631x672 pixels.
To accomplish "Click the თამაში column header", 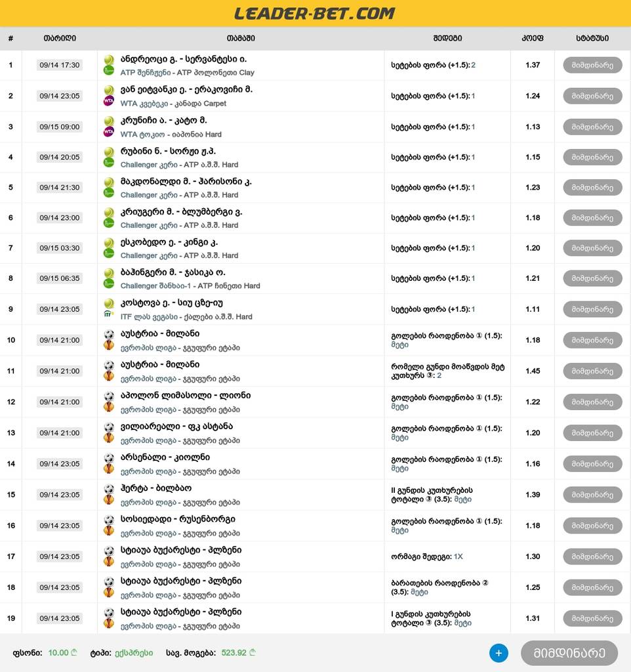I will tap(241, 38).
